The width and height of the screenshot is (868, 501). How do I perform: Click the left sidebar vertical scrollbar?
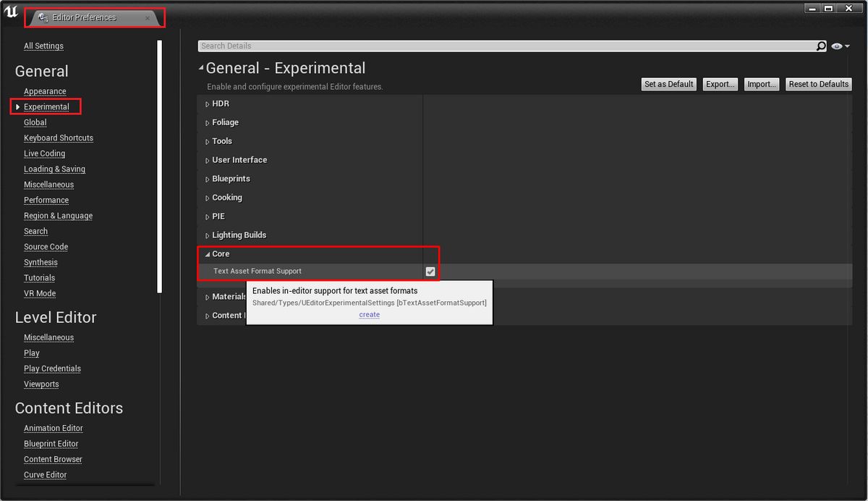159,167
